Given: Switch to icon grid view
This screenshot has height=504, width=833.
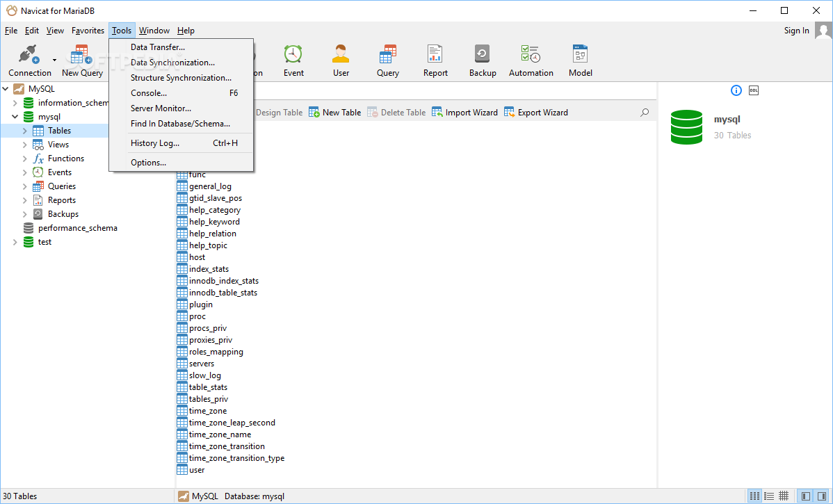Looking at the screenshot, I should [x=754, y=496].
